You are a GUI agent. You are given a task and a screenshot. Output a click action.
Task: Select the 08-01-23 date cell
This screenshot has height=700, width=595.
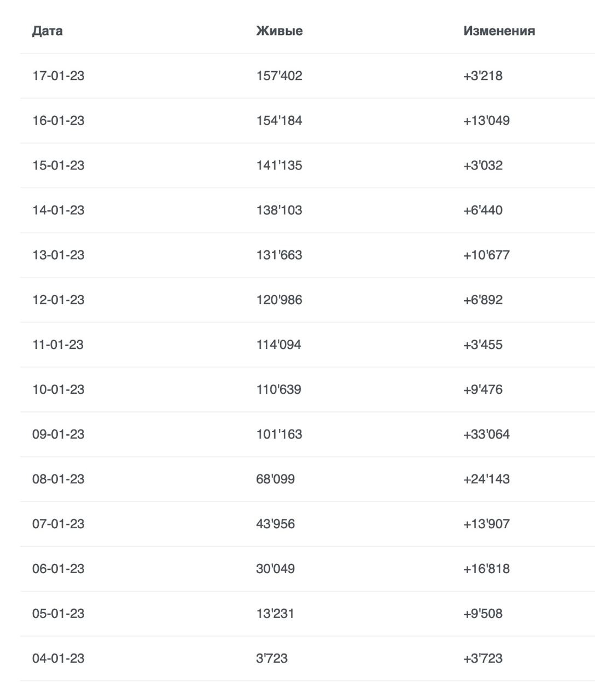[59, 479]
